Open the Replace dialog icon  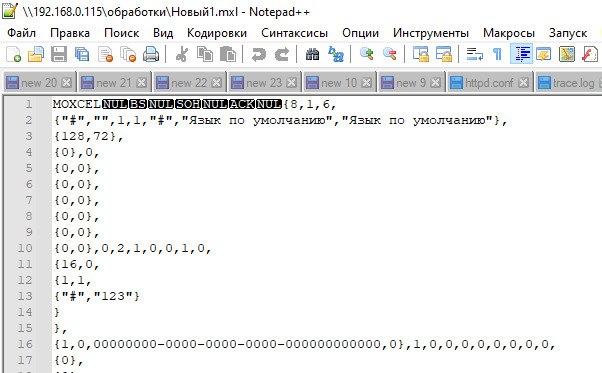(336, 54)
